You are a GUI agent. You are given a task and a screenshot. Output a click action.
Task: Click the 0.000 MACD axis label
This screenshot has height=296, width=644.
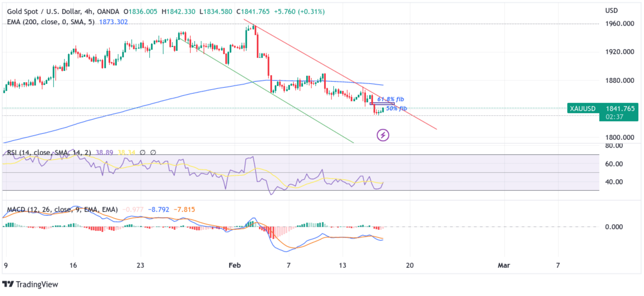tap(614, 227)
